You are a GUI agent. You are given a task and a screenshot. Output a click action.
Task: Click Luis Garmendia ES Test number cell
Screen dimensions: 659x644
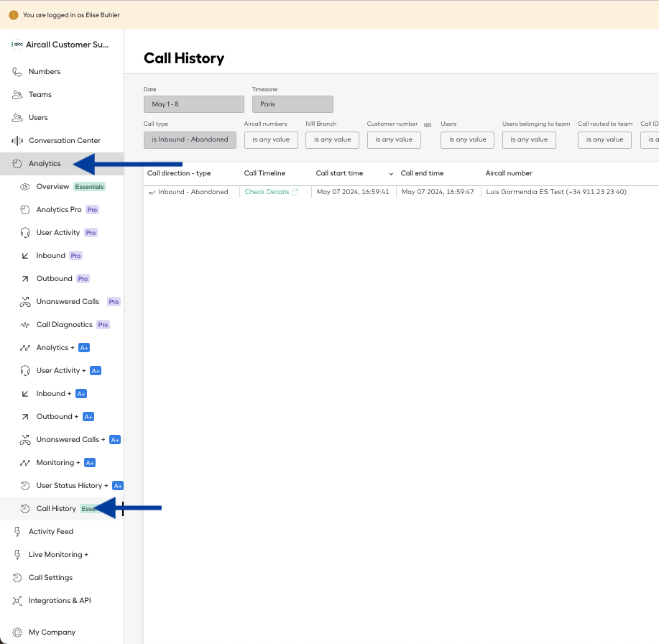(556, 192)
